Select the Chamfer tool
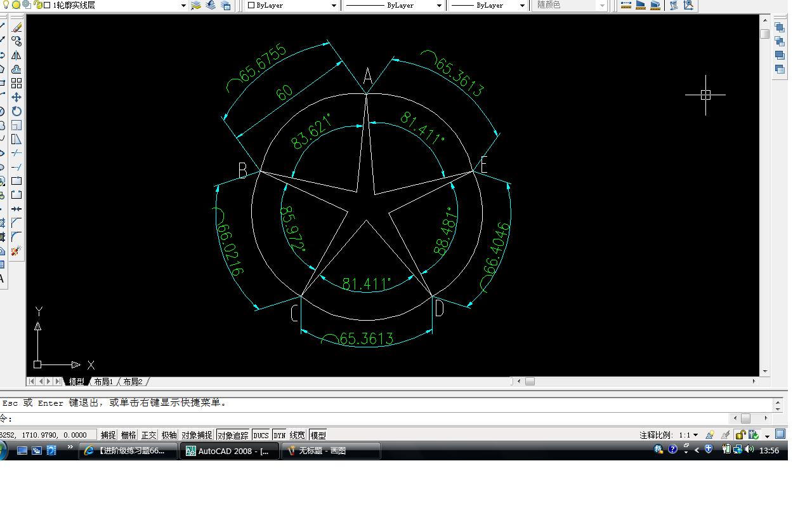 tap(16, 223)
